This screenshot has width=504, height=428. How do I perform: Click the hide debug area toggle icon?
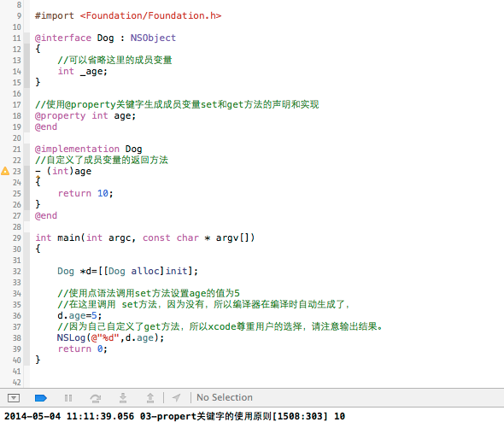point(14,398)
